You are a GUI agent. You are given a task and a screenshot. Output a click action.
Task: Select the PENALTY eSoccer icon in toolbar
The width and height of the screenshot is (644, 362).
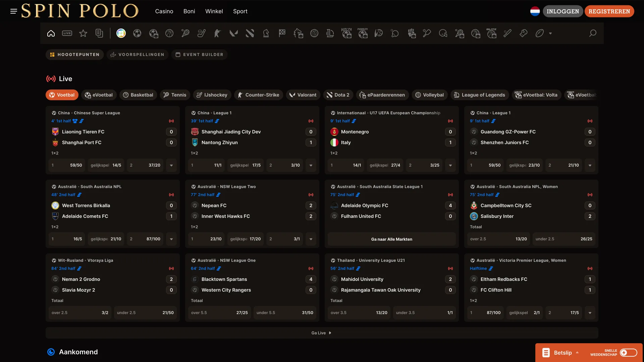click(363, 33)
